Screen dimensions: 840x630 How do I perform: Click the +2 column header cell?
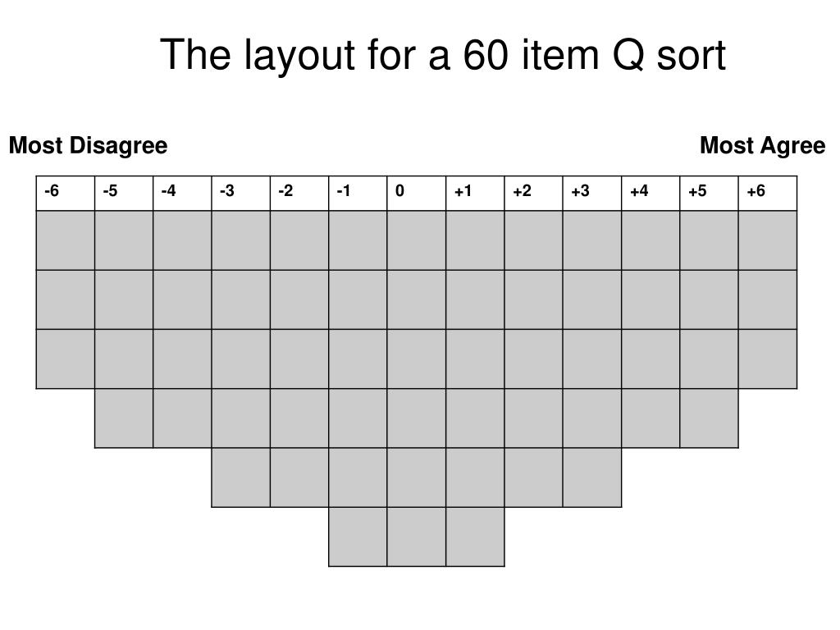[x=533, y=194]
